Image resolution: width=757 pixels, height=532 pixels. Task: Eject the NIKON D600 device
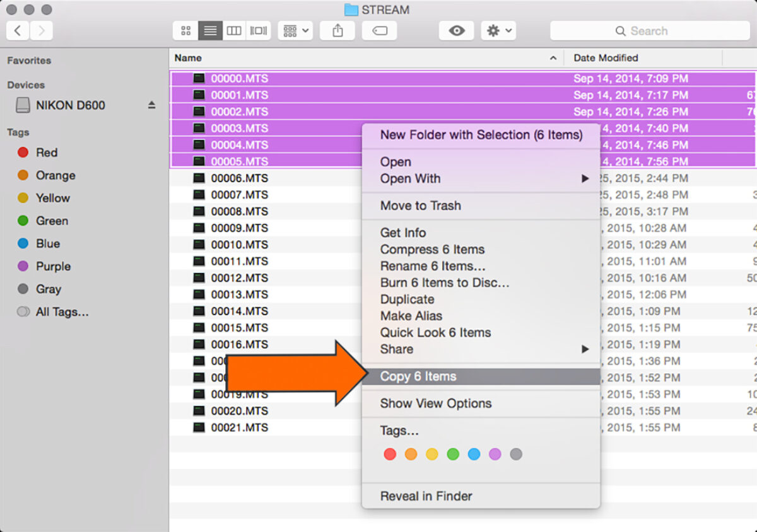point(151,105)
